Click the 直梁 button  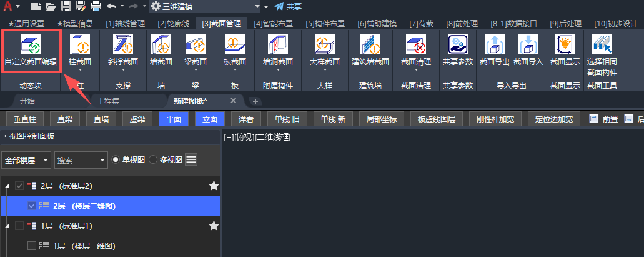pyautogui.click(x=65, y=119)
